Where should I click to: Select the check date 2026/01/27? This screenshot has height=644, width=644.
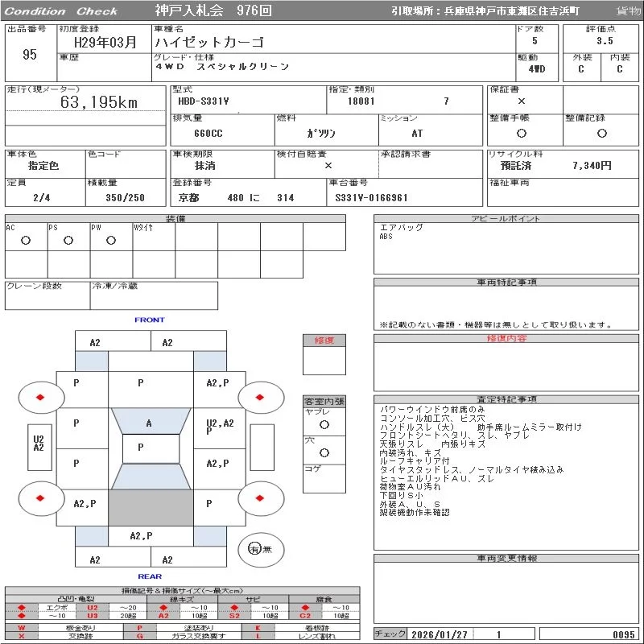(x=440, y=634)
